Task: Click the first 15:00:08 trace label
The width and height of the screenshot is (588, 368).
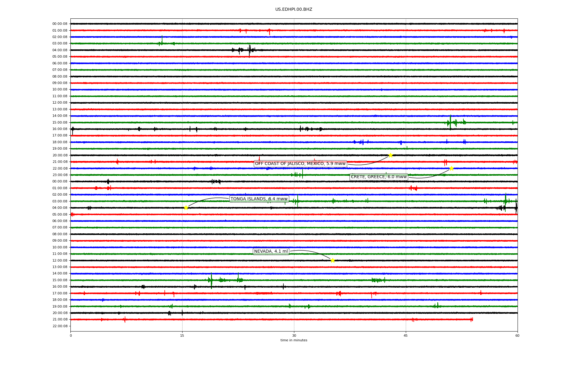Action: click(60, 122)
